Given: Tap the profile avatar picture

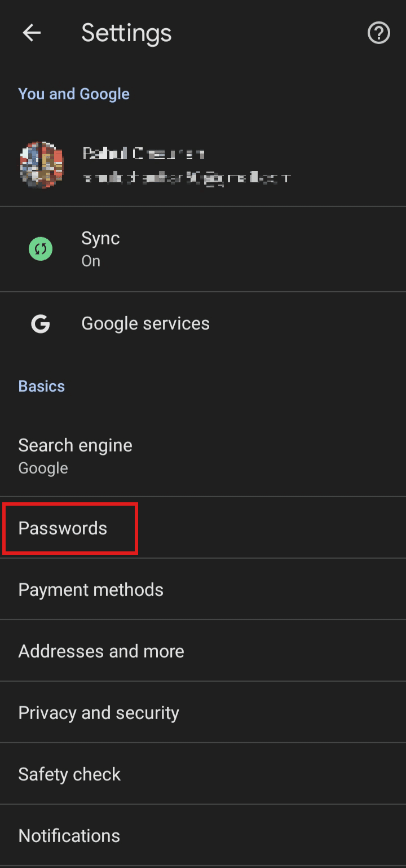Looking at the screenshot, I should (41, 164).
